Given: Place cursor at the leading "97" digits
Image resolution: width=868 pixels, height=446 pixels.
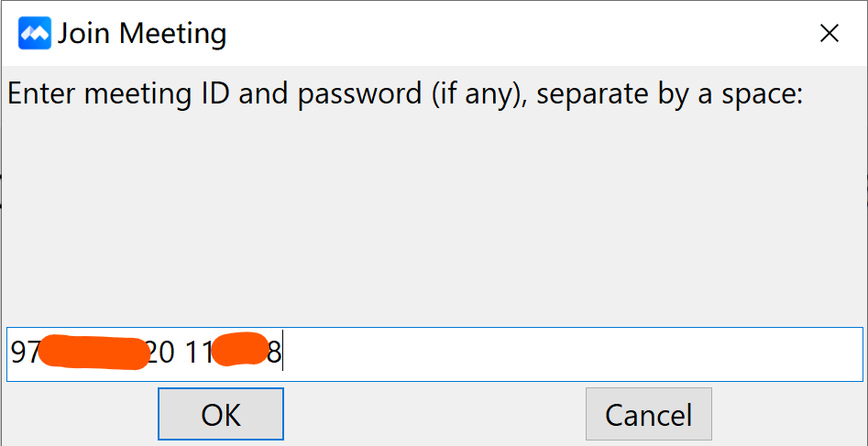Looking at the screenshot, I should pos(25,353).
